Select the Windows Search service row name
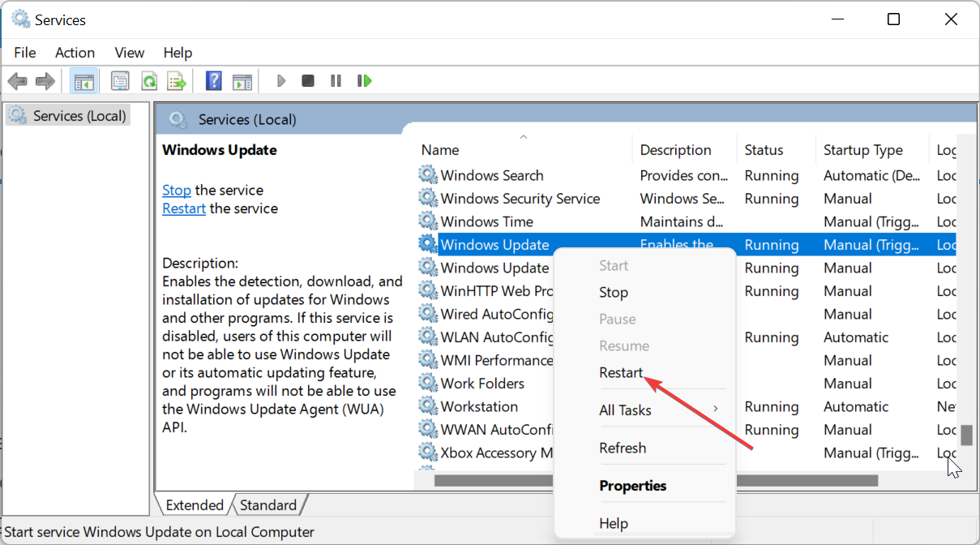This screenshot has height=545, width=980. pyautogui.click(x=492, y=175)
